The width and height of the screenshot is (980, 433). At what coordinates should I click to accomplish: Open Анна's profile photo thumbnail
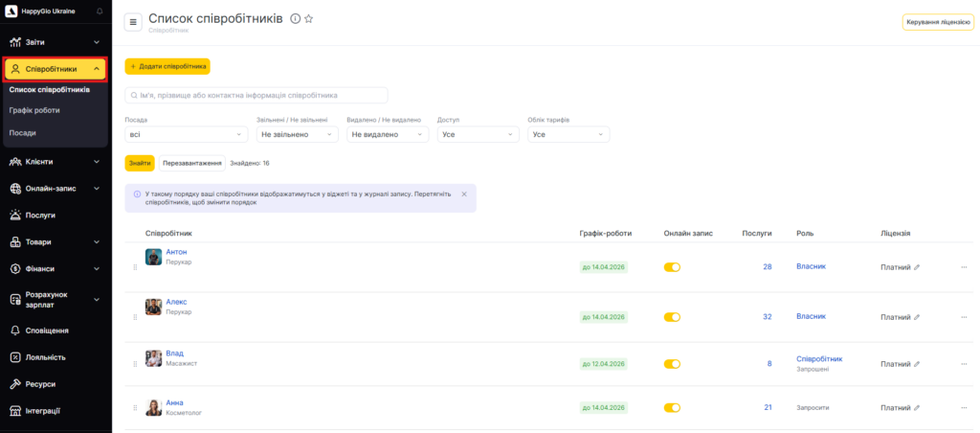pos(153,408)
